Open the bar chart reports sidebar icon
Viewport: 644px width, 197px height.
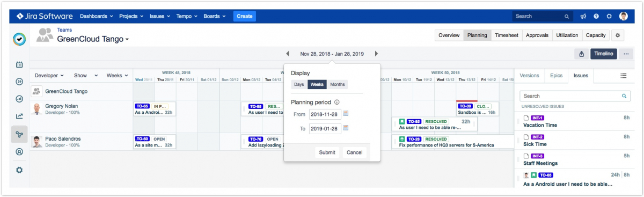click(x=19, y=99)
